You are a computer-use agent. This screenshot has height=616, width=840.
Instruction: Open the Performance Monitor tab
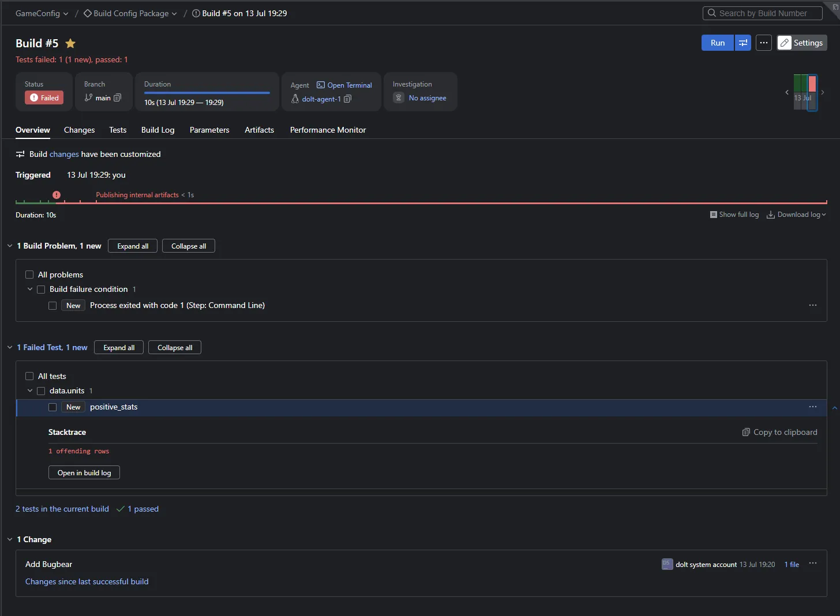coord(328,130)
